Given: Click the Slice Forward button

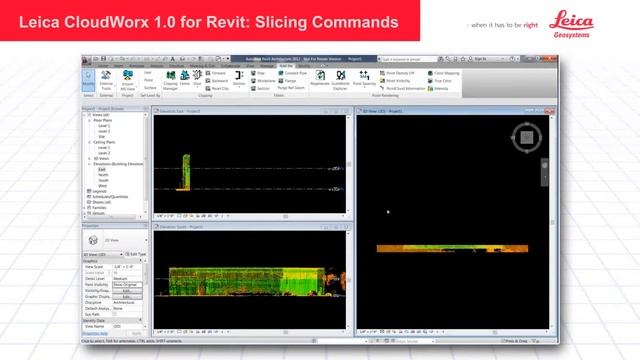Looking at the screenshot, I should tap(216, 73).
